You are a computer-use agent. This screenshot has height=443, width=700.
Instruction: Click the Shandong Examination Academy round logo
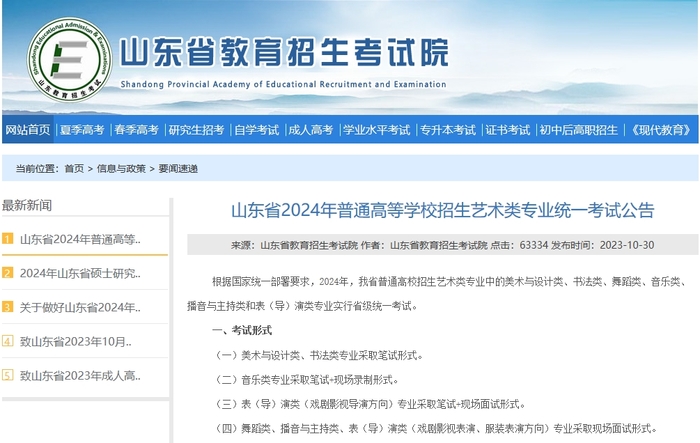tap(70, 59)
